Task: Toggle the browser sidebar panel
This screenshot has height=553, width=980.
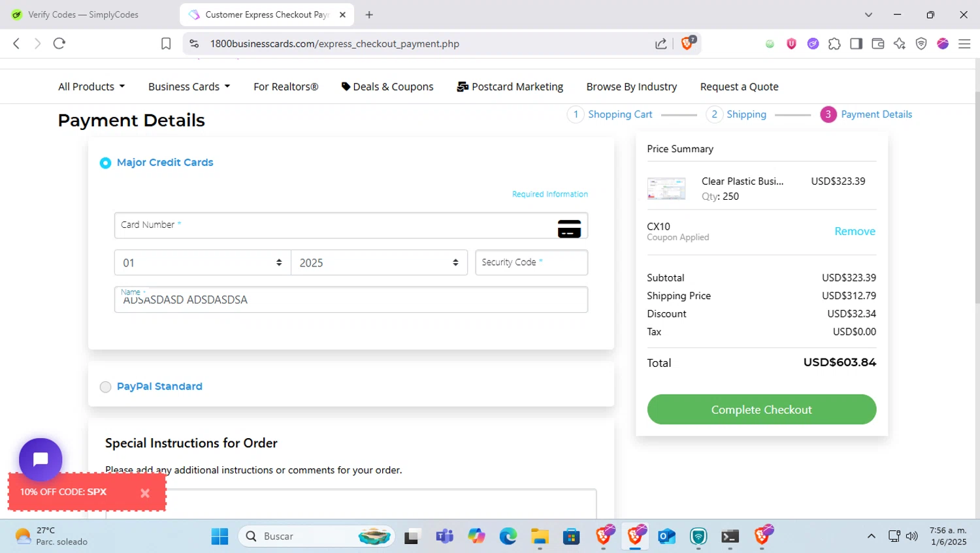Action: (x=856, y=44)
